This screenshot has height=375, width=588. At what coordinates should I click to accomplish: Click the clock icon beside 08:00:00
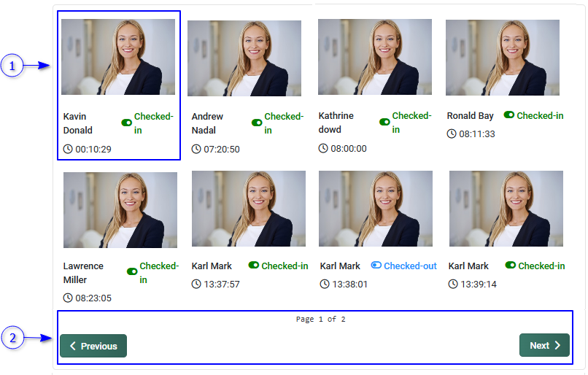pyautogui.click(x=324, y=148)
